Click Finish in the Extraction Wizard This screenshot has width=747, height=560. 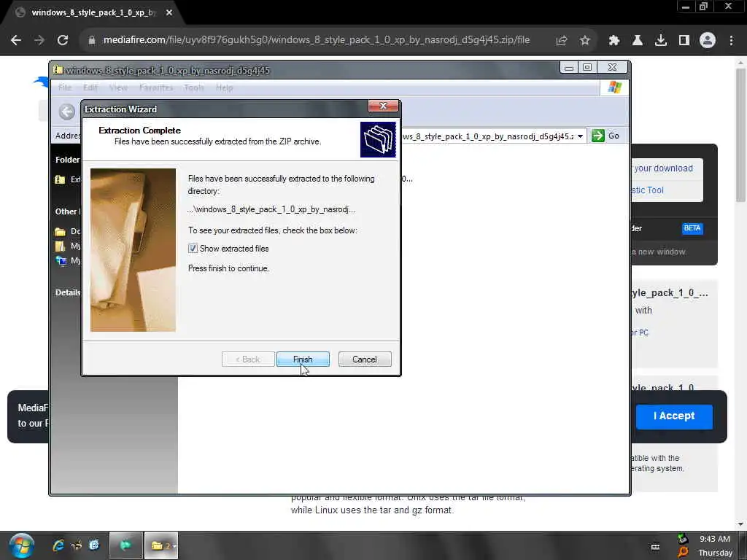(x=303, y=359)
